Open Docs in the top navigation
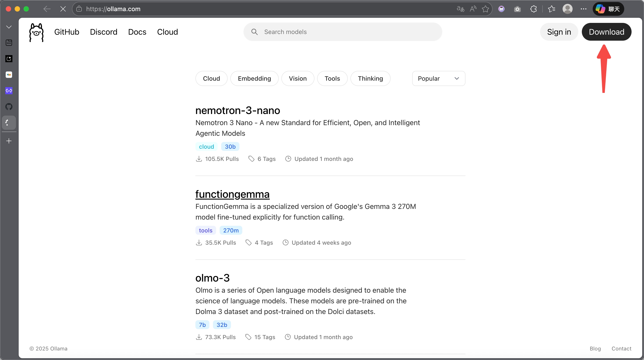The image size is (644, 360). [137, 32]
